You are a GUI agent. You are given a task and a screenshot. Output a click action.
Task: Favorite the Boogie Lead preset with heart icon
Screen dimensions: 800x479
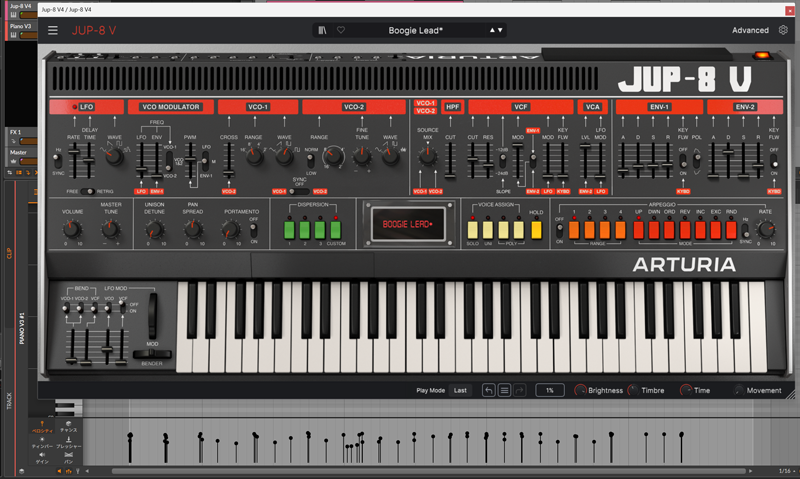click(x=341, y=30)
